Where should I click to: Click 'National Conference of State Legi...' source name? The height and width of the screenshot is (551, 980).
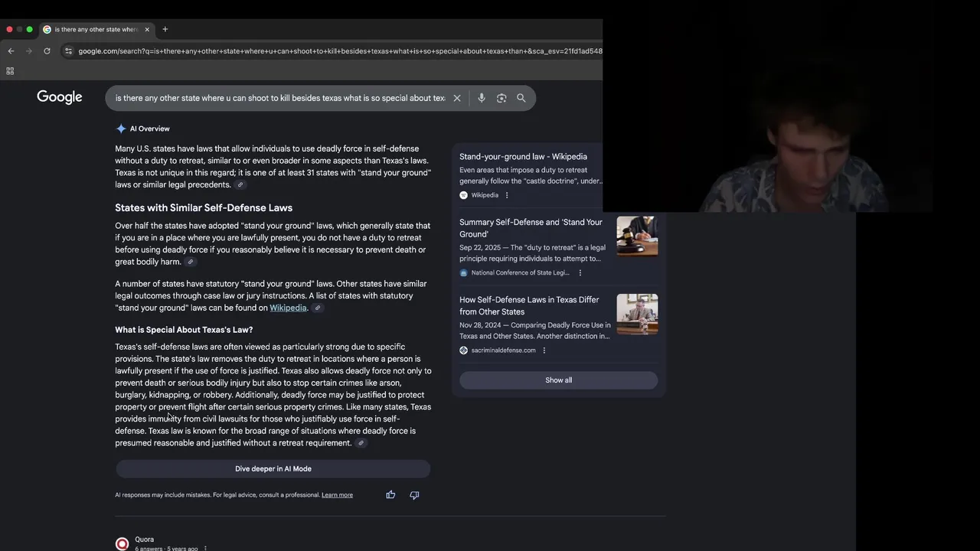pyautogui.click(x=520, y=273)
